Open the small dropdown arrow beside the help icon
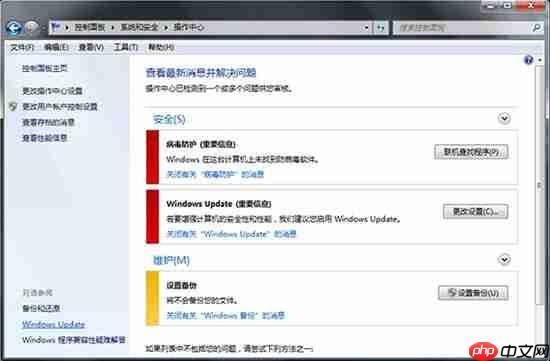Screen dimensions: 550x361 pyautogui.click(x=540, y=60)
